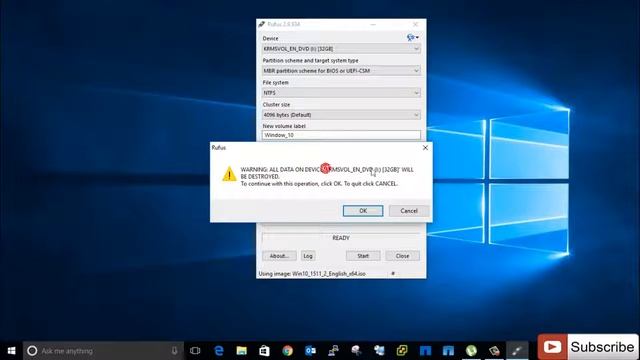Viewport: 640px width, 360px height.
Task: Open Rufus language globe icon menu
Action: pos(412,38)
